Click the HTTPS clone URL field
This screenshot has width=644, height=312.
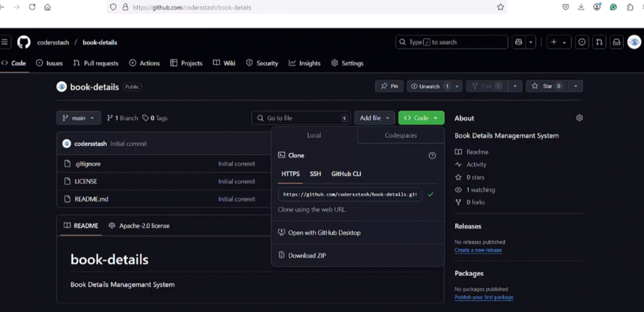350,194
